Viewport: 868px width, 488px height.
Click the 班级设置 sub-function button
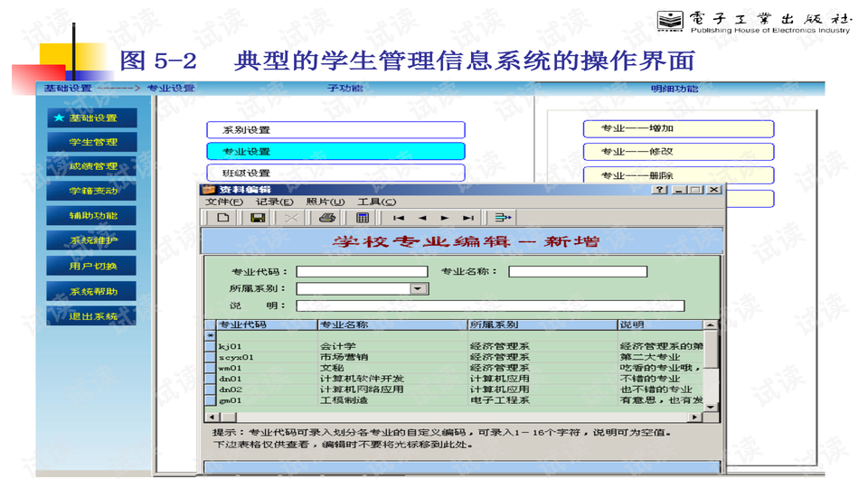pyautogui.click(x=335, y=173)
